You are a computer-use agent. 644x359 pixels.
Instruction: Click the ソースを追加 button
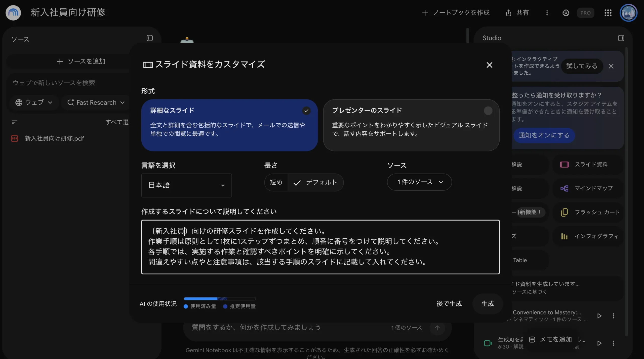(81, 62)
